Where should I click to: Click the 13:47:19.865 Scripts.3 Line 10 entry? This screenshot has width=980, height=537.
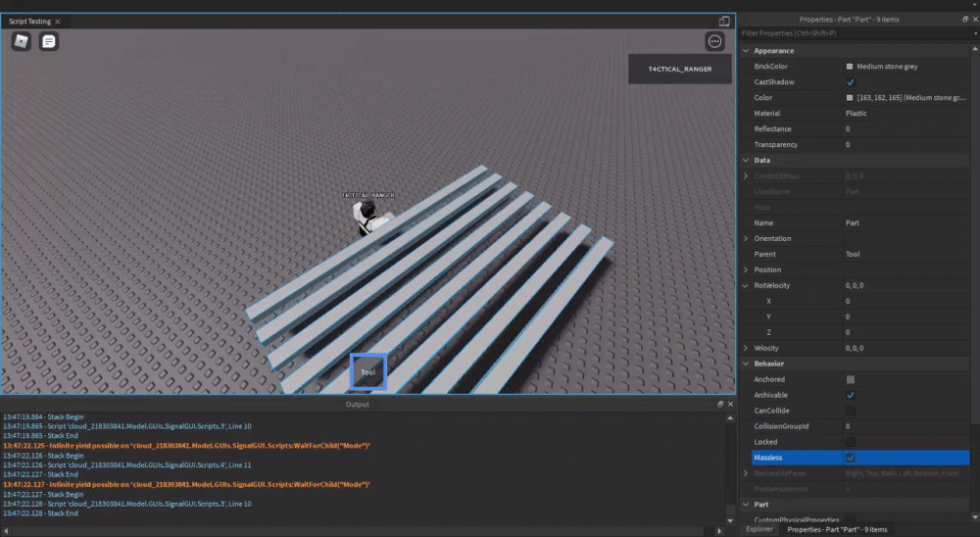click(x=126, y=426)
